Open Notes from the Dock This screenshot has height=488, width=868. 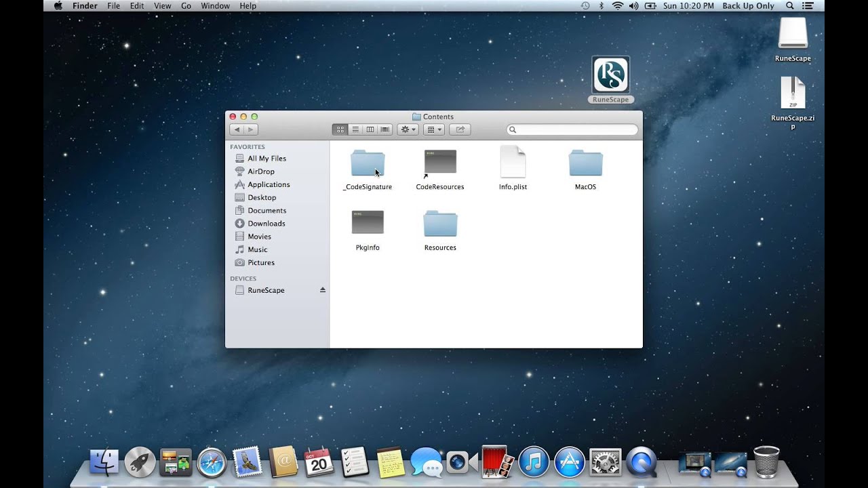[391, 462]
